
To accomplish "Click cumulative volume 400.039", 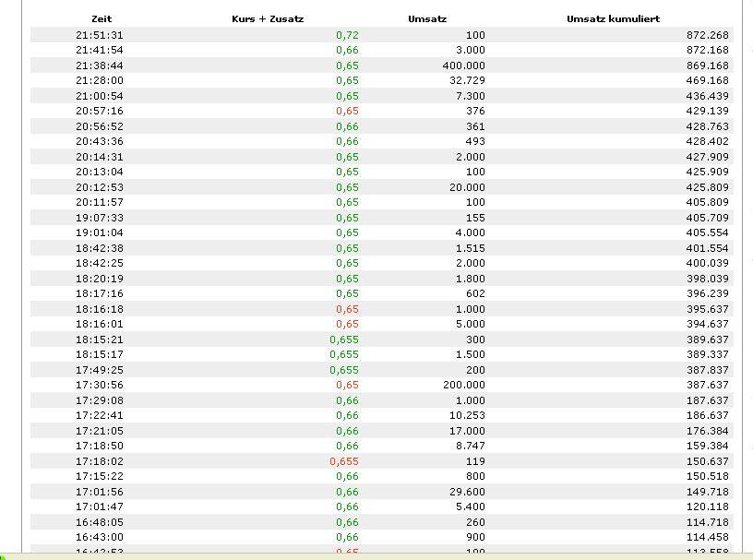I will pos(708,263).
